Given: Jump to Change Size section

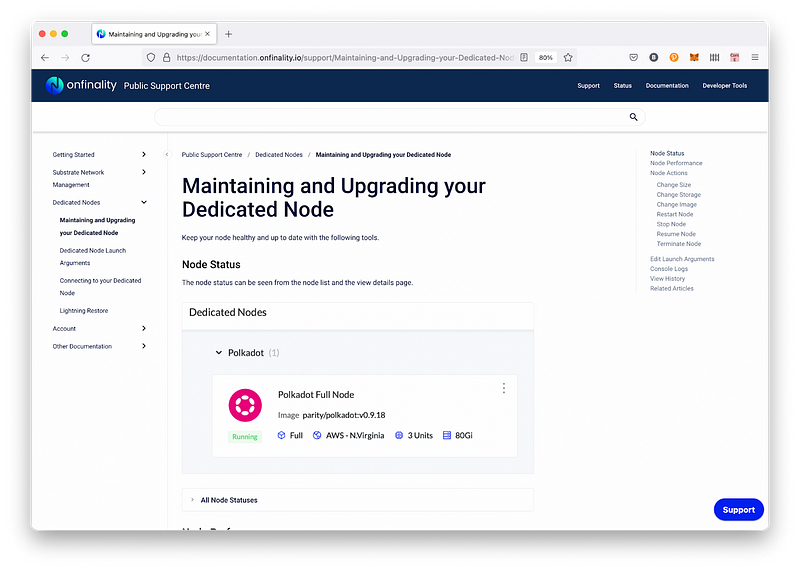Looking at the screenshot, I should click(x=673, y=185).
